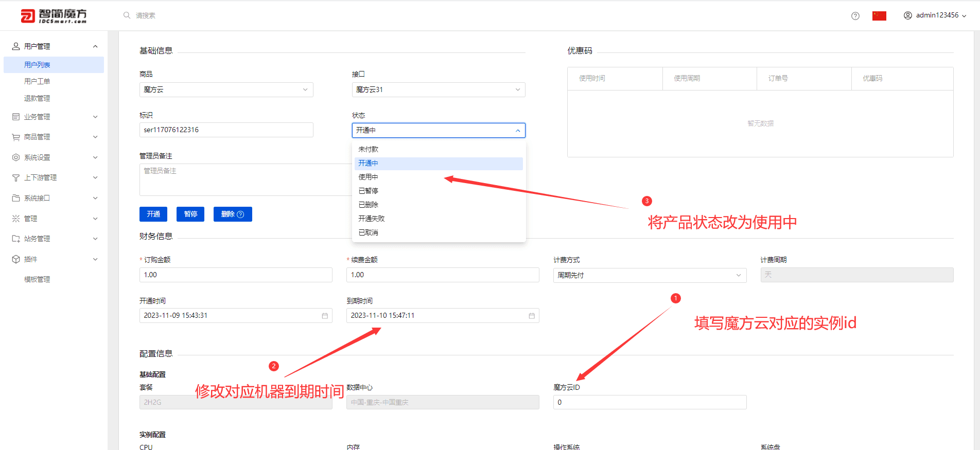The height and width of the screenshot is (450, 980).
Task: Click the 站务管理 sidebar icon
Action: pyautogui.click(x=16, y=239)
